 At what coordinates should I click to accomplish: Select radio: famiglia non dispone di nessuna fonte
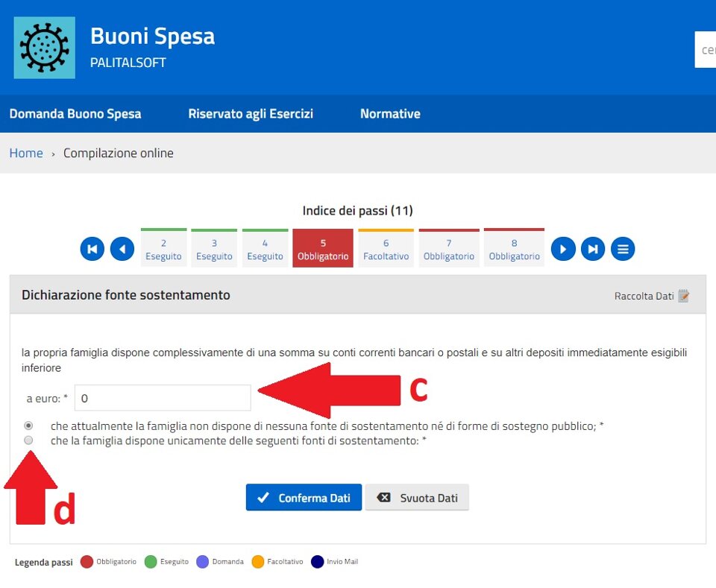(28, 426)
